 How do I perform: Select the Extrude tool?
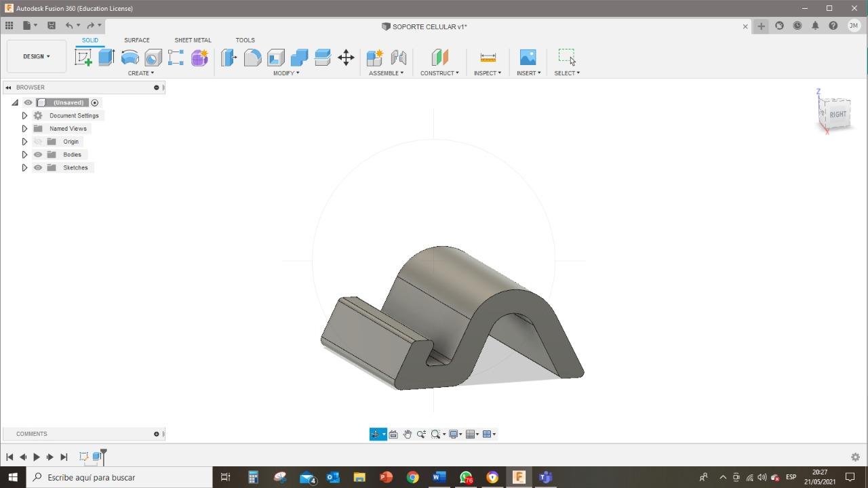pyautogui.click(x=106, y=58)
